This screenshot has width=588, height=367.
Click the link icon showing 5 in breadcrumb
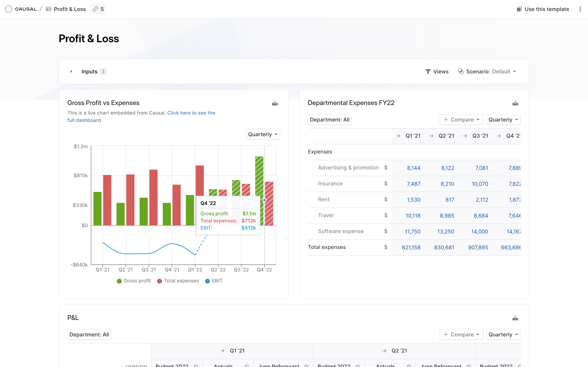click(x=98, y=9)
